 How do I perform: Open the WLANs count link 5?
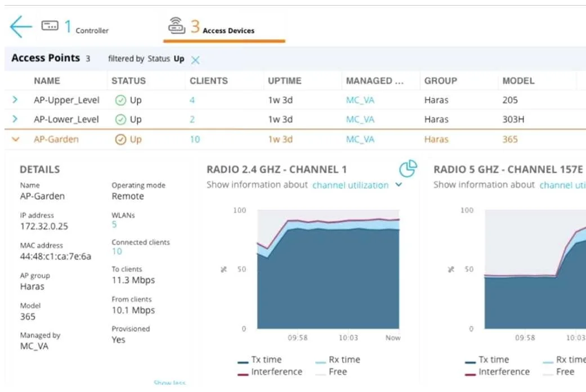point(114,224)
